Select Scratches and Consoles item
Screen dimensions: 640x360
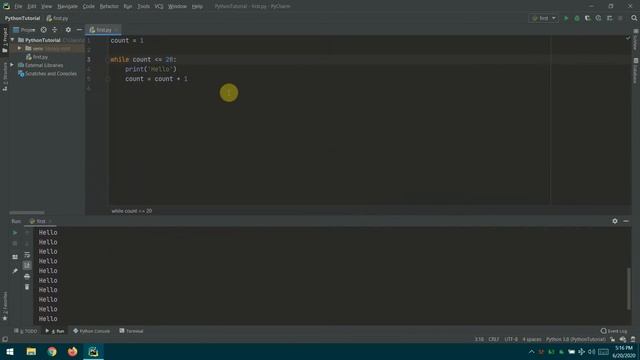click(47, 74)
